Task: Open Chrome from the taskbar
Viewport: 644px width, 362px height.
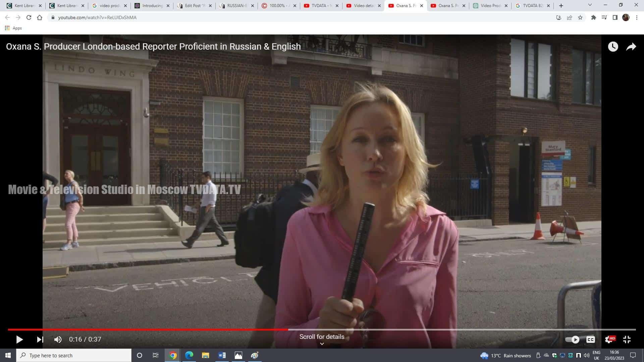Action: tap(173, 355)
